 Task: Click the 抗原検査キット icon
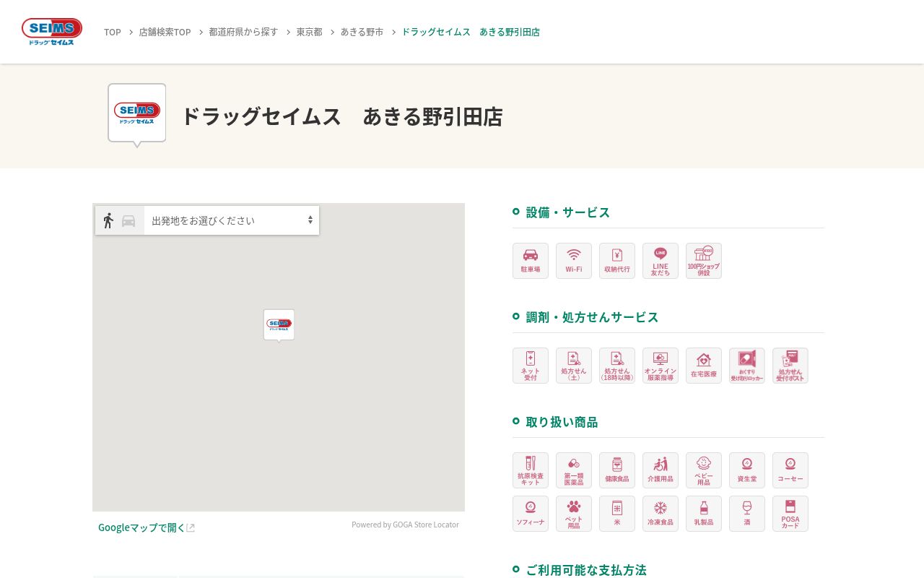pyautogui.click(x=531, y=470)
